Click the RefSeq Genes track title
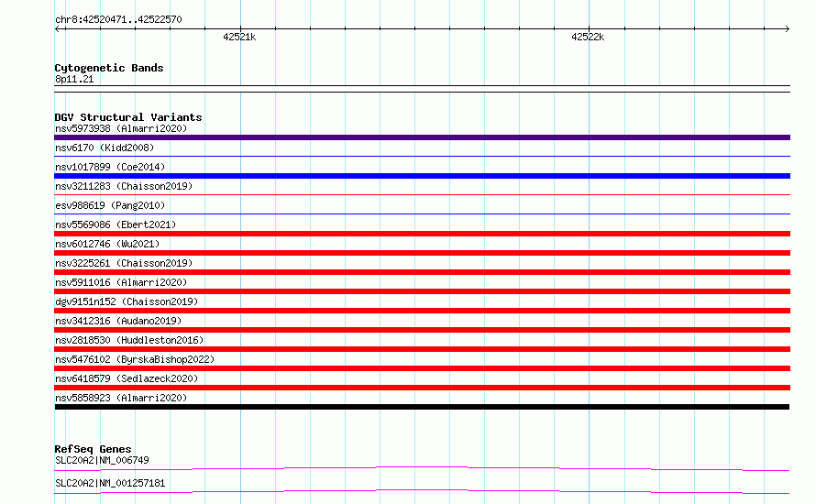The width and height of the screenshot is (816, 504). [x=93, y=449]
